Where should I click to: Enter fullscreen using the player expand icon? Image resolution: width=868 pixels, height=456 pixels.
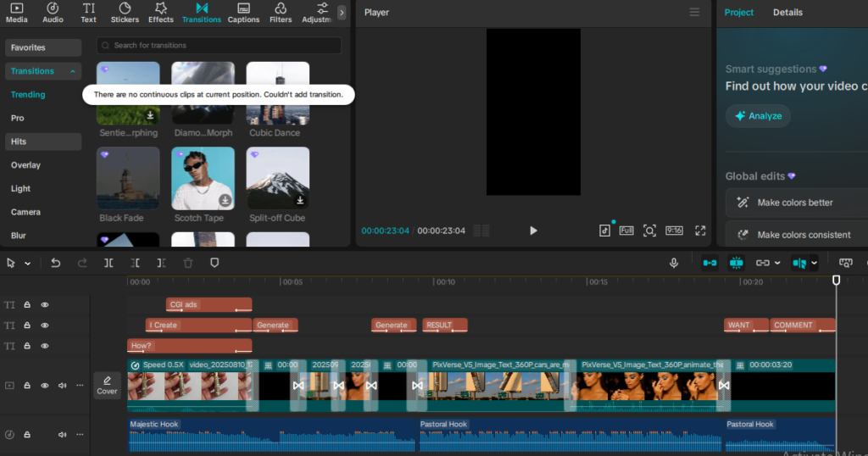point(700,231)
